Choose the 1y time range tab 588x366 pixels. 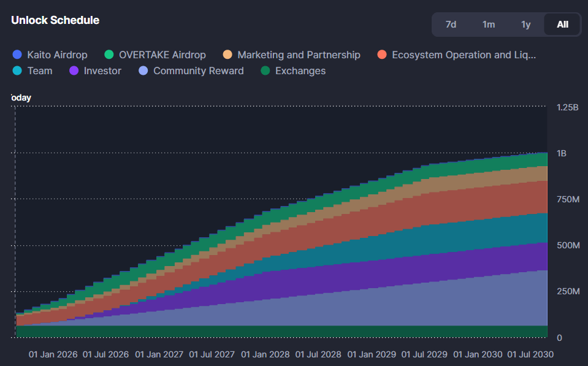[x=525, y=25]
